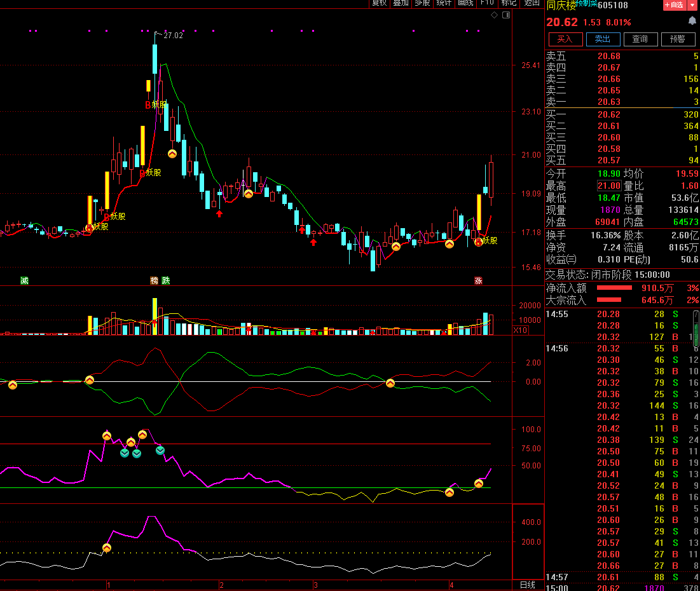Select the 画线 drawing tool menu

465,3
